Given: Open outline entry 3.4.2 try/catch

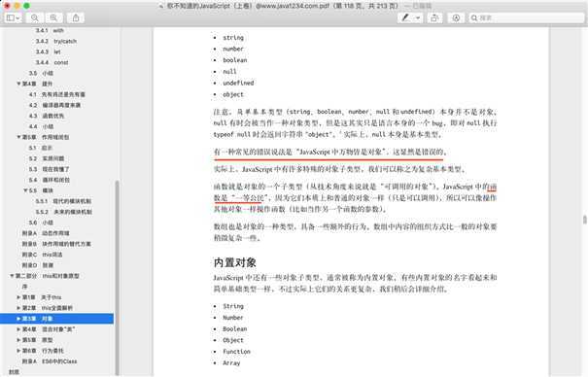Looking at the screenshot, I should [x=55, y=41].
